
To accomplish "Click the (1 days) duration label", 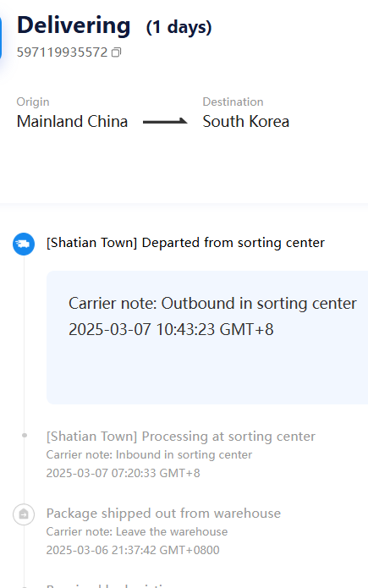I will 179,27.
